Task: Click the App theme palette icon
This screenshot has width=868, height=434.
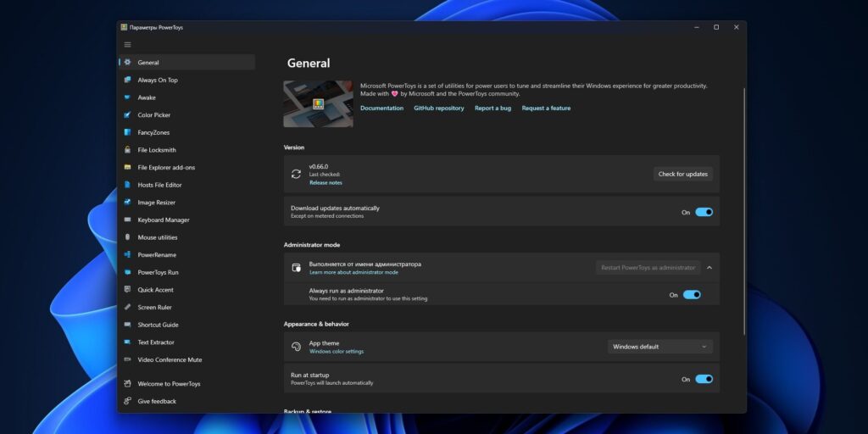Action: click(x=296, y=347)
